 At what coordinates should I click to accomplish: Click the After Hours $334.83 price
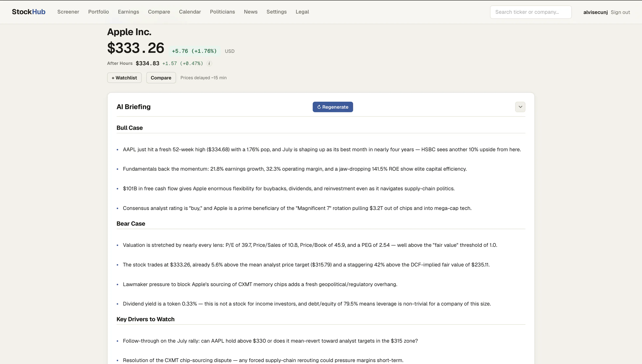(147, 64)
